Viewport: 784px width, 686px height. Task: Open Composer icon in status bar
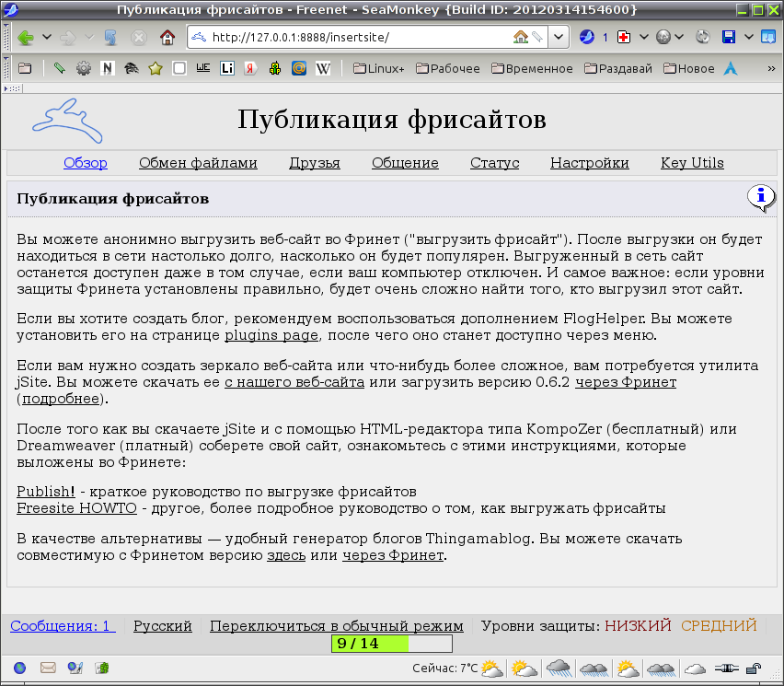point(75,668)
